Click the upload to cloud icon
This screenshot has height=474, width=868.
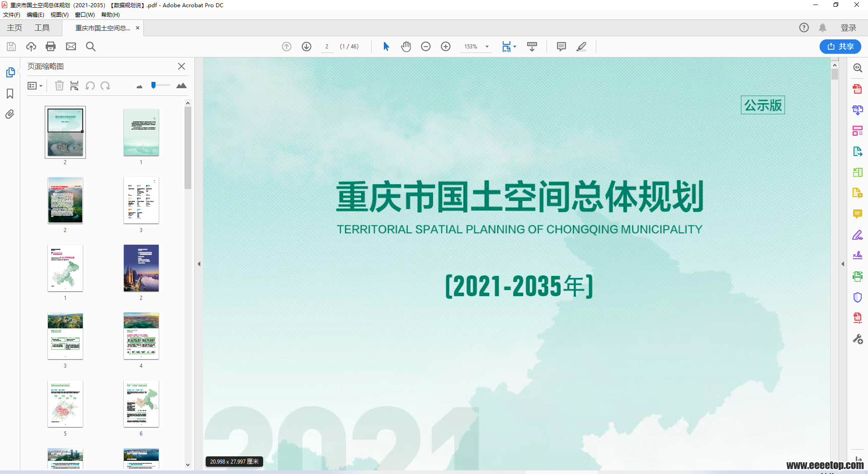pos(31,47)
